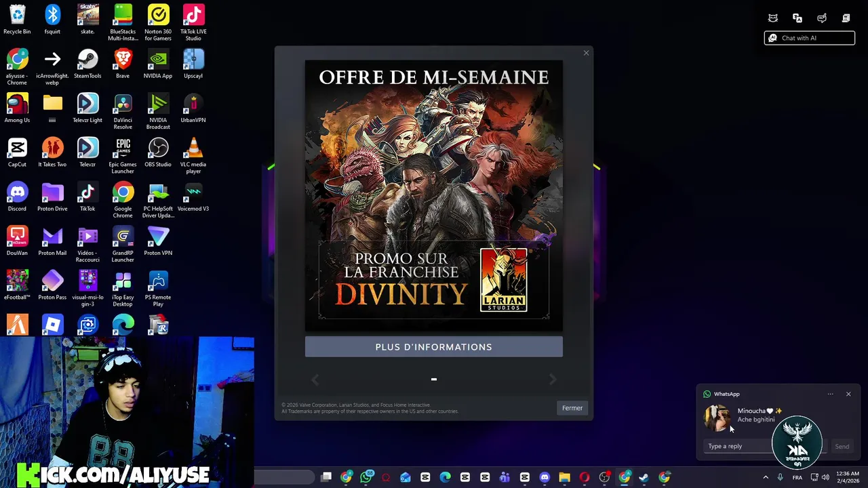This screenshot has height=488, width=868.
Task: Click the stacked pages overlay icon
Action: 846,18
